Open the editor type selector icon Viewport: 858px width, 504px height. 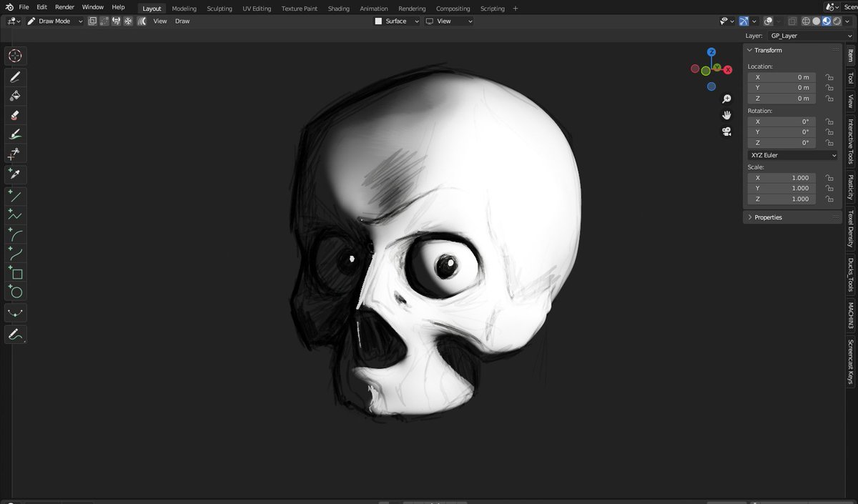click(12, 21)
